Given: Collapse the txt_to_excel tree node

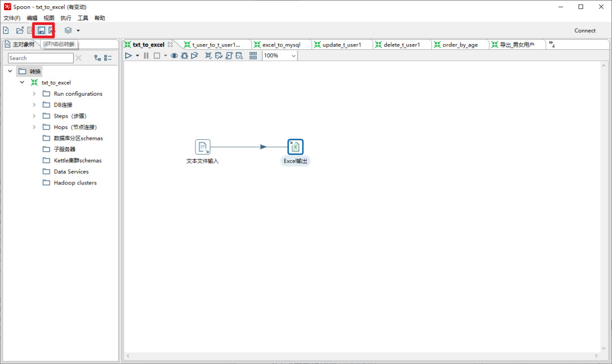Looking at the screenshot, I should tap(22, 83).
